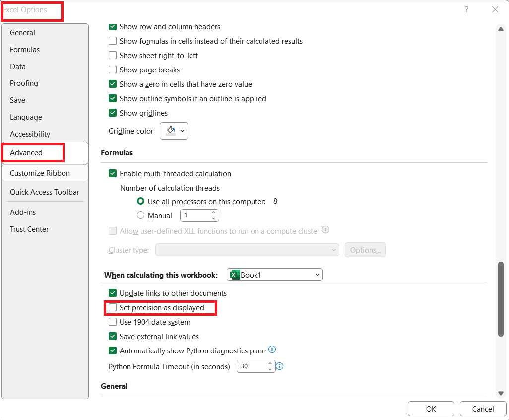
Task: Click the info icon beside compute cluster option
Action: [x=325, y=230]
